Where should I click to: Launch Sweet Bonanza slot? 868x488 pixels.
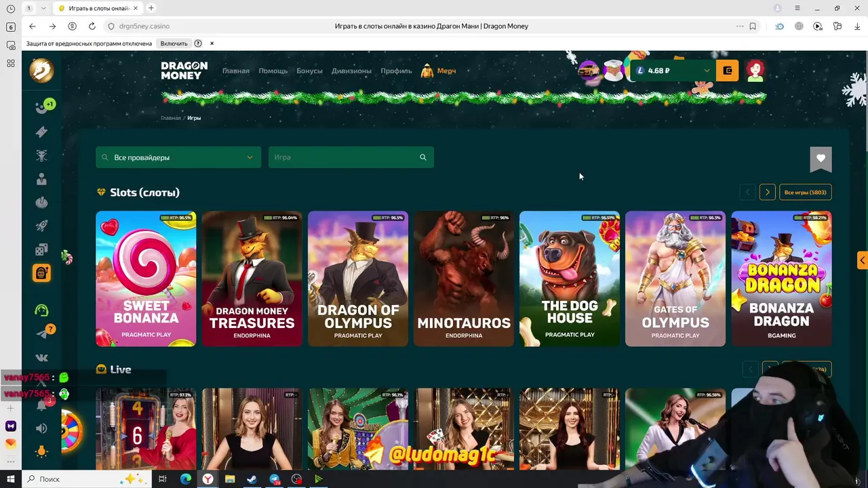point(146,279)
